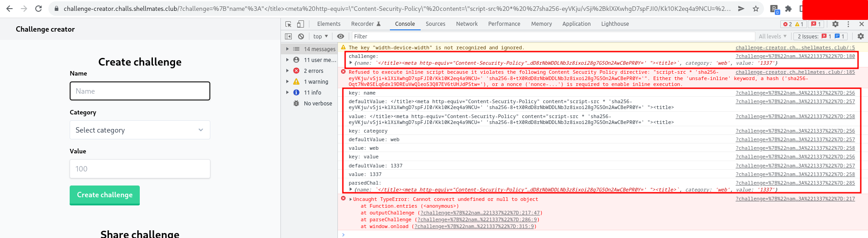Expand the Select category dropdown

tap(140, 130)
